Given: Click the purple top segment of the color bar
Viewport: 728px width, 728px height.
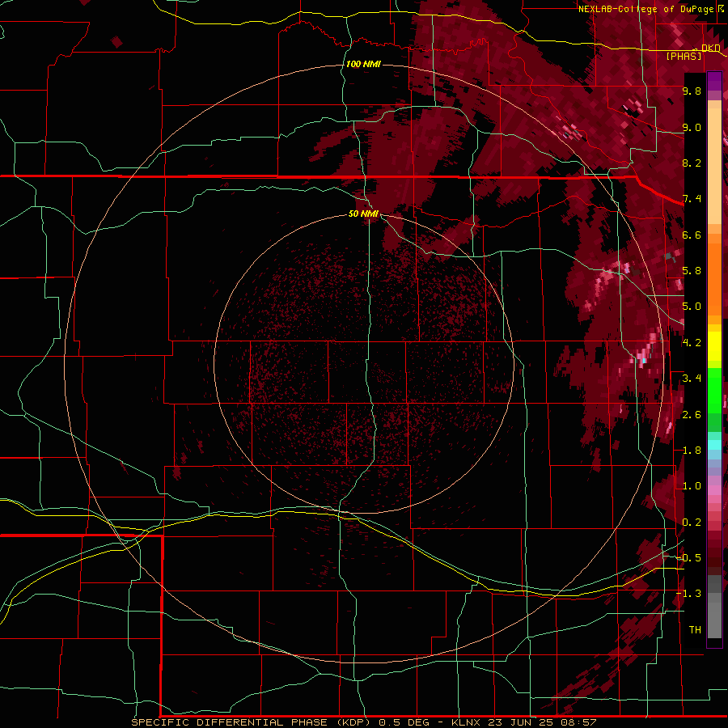Looking at the screenshot, I should [x=714, y=81].
